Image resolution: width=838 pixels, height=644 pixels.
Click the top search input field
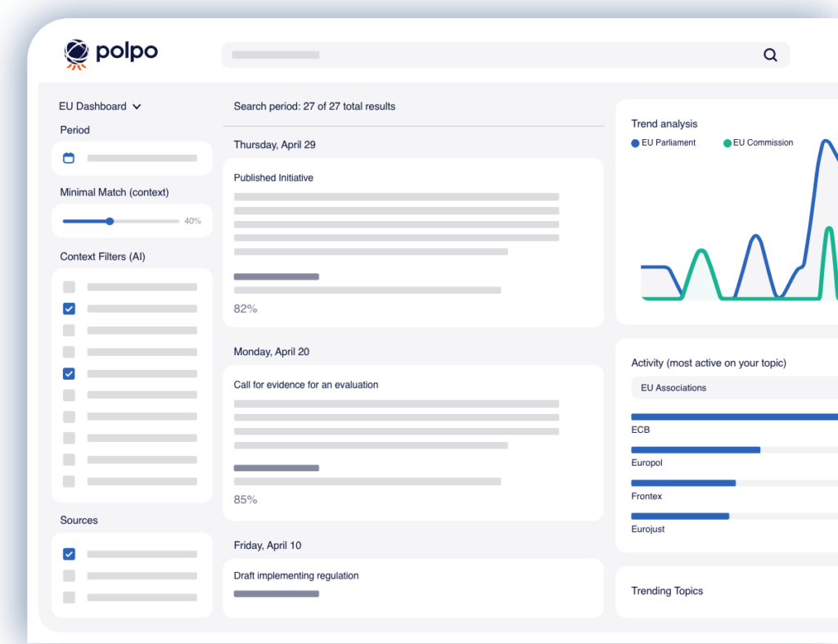tap(491, 55)
